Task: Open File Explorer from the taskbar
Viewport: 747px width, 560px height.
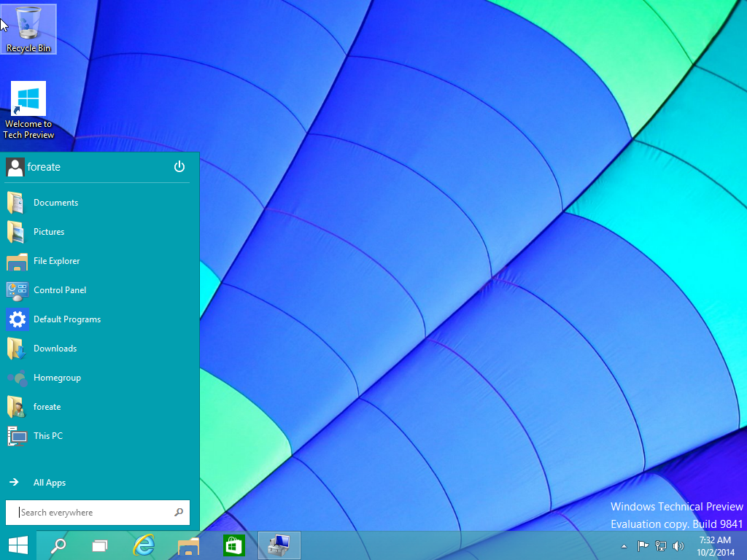Action: tap(189, 545)
